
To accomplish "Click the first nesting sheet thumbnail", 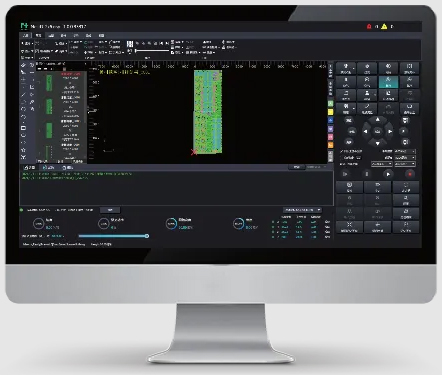I will (49, 83).
